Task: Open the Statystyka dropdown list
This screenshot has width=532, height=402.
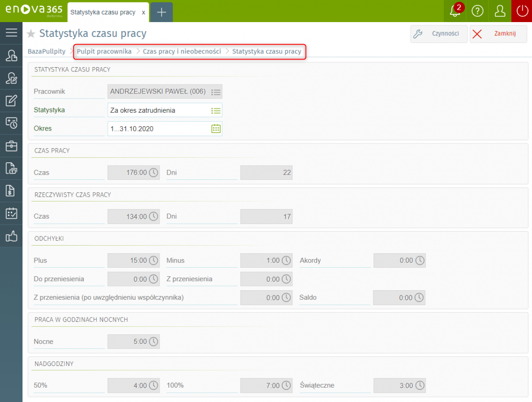Action: pyautogui.click(x=216, y=110)
